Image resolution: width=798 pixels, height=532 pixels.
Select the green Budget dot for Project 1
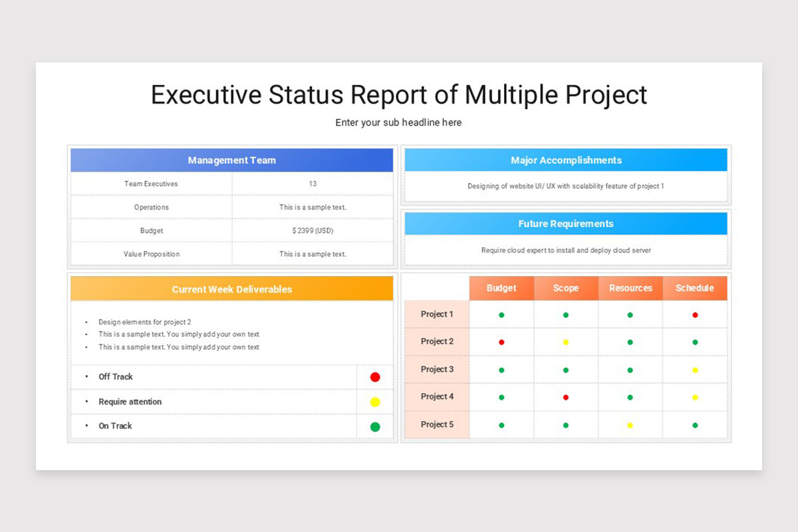tap(501, 314)
